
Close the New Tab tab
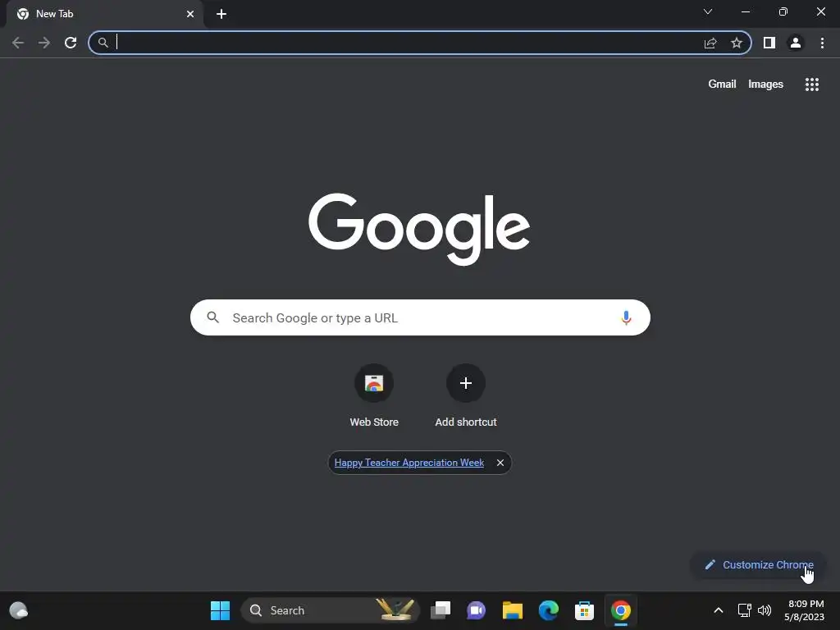pos(190,14)
